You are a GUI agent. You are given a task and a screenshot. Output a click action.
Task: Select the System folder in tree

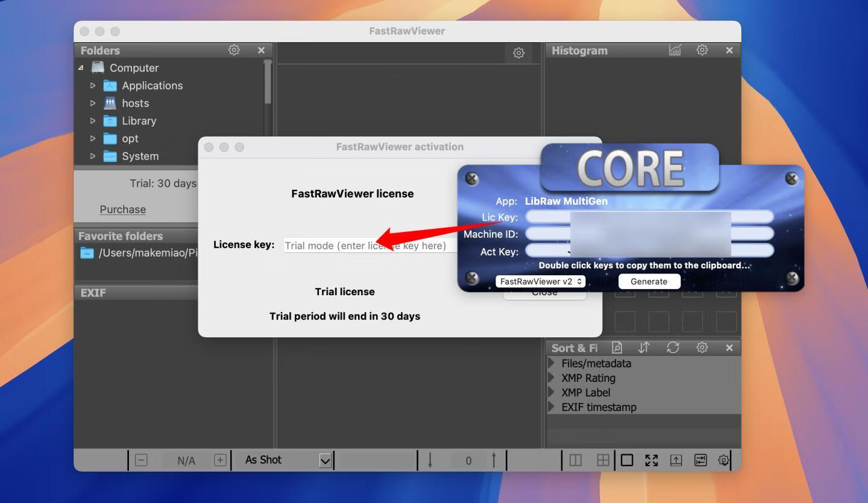140,156
